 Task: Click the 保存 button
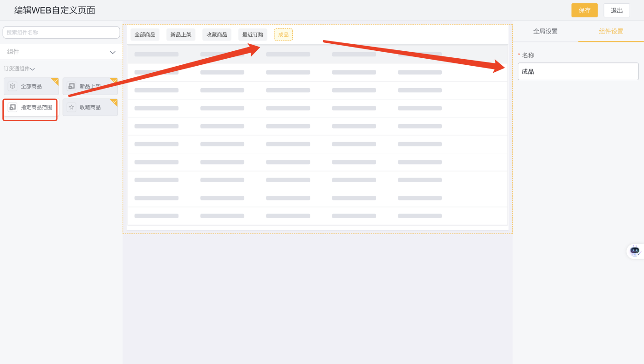pos(584,10)
